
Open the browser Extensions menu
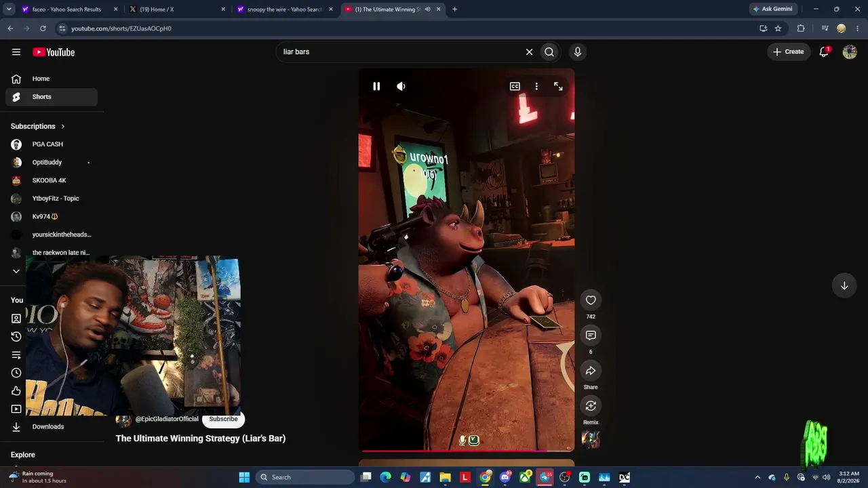click(801, 28)
